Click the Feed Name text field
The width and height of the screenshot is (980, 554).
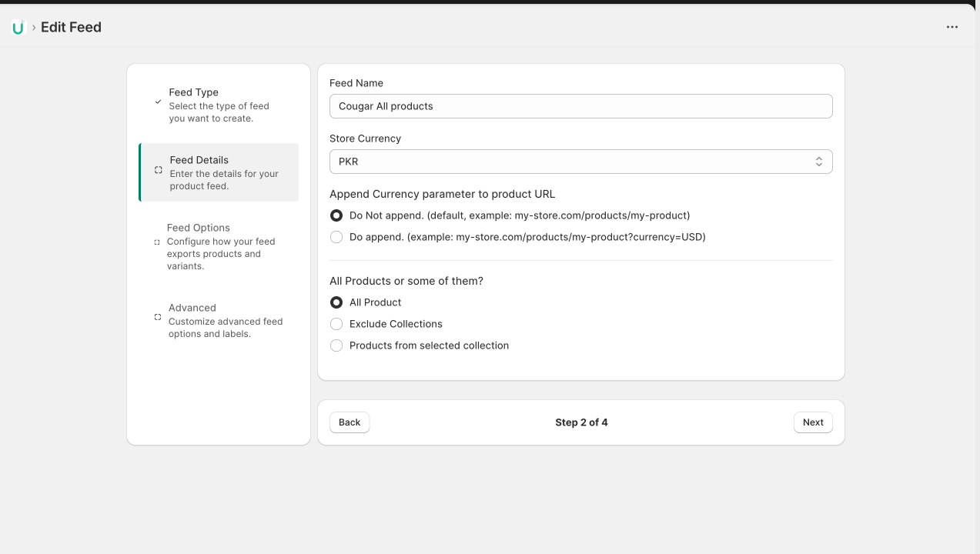pyautogui.click(x=581, y=106)
